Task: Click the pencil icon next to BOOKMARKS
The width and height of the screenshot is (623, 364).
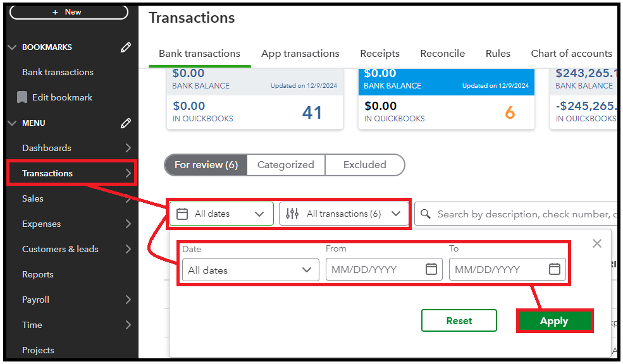Action: 125,47
